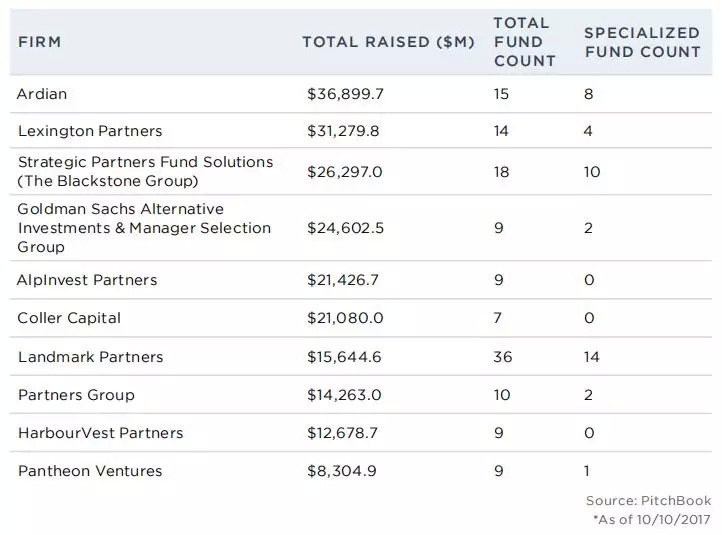Select the Lexington Partners row label
722x535 pixels.
(x=89, y=132)
